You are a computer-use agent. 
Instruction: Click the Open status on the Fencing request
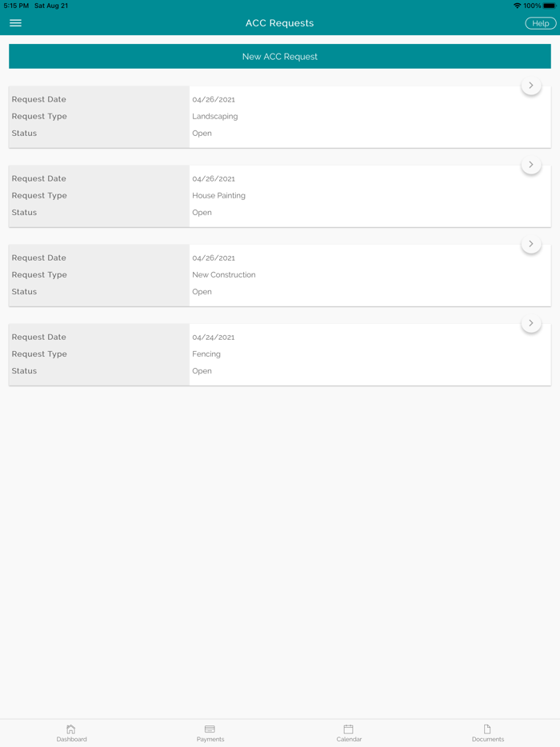coord(202,370)
